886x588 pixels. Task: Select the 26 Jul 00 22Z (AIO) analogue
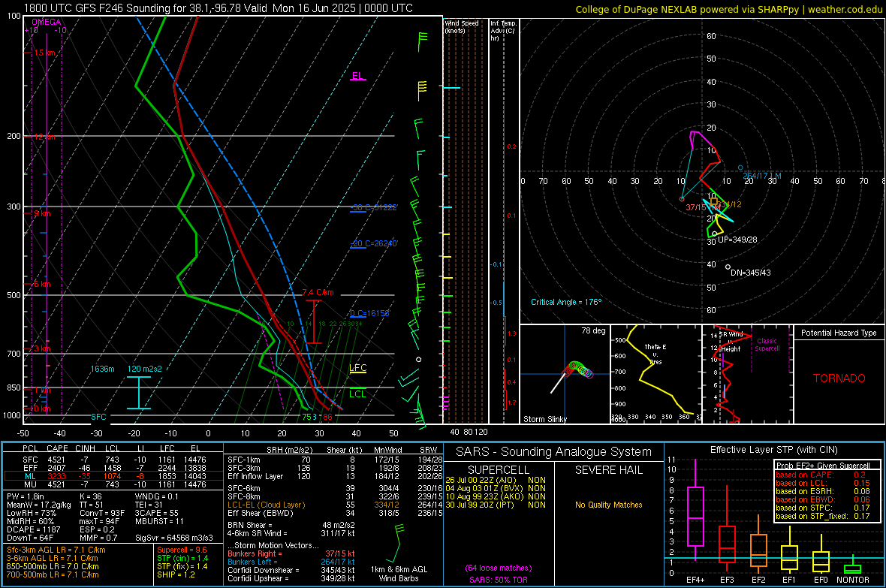(496, 480)
